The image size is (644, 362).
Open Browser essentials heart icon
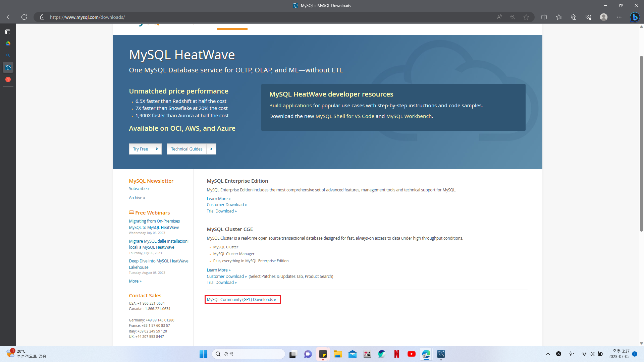(x=588, y=17)
